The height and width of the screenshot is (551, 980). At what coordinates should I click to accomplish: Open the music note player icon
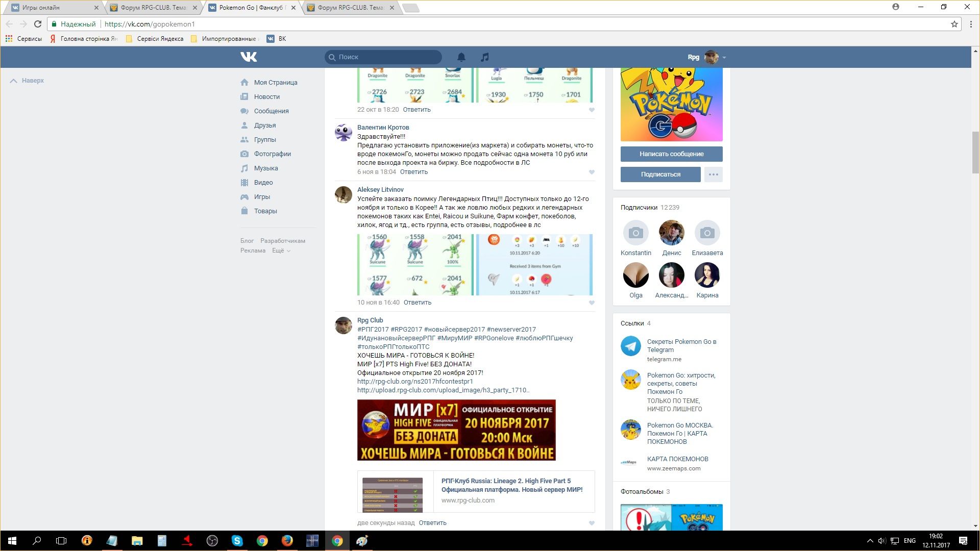[485, 57]
